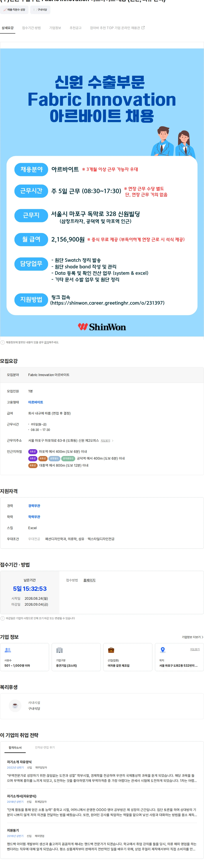
Task: Click the info icon beside 마감일은 기업의 사정으로
Action: point(3,618)
